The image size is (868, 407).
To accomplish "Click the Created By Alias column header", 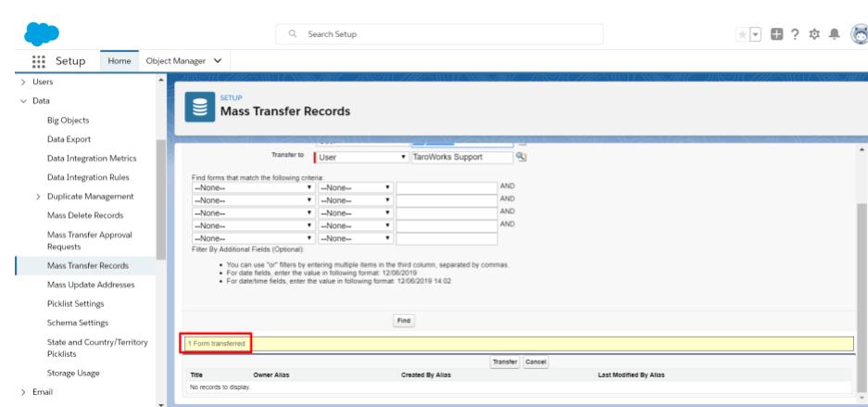I will click(426, 375).
